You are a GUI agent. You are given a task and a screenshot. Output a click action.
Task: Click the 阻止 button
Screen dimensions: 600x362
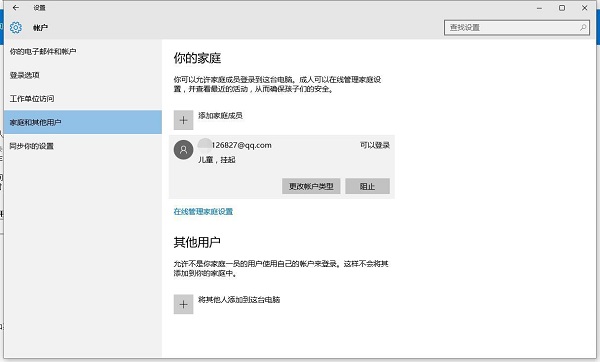point(367,186)
